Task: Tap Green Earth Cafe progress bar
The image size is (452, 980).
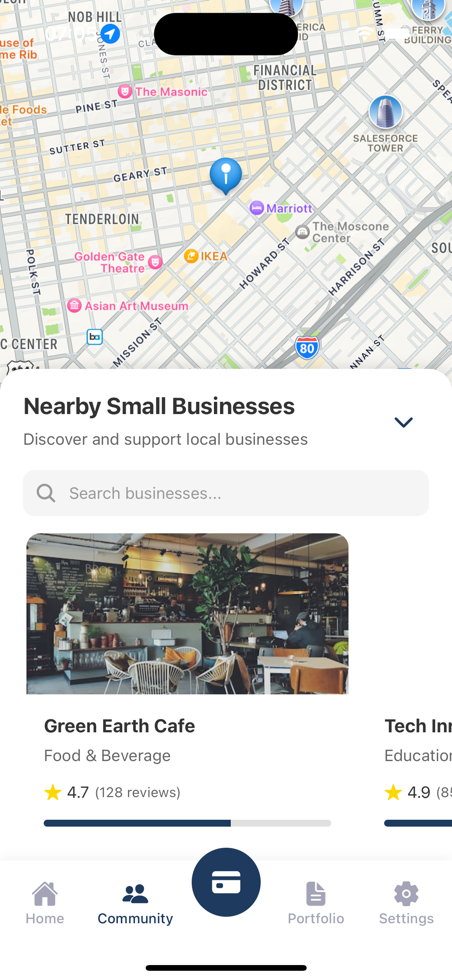Action: 187,823
